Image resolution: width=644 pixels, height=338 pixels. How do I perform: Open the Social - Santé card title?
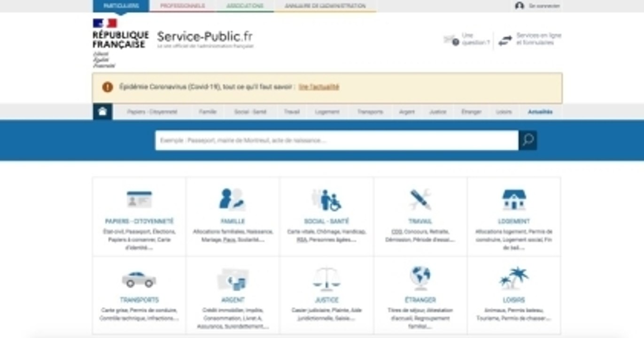[326, 221]
